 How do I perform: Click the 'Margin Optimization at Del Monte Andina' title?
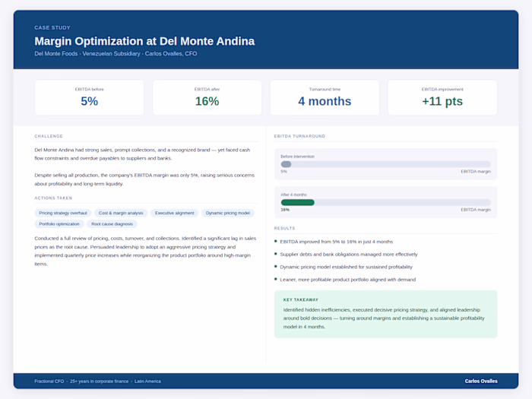tap(144, 41)
